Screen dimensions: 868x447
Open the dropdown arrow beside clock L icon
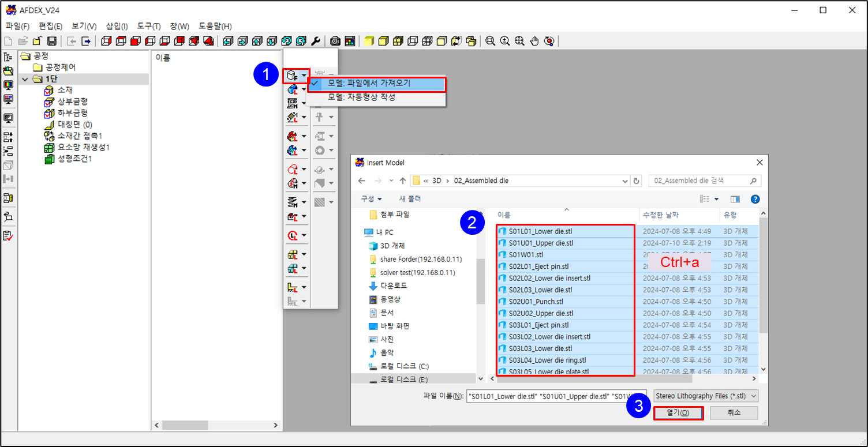pyautogui.click(x=304, y=235)
